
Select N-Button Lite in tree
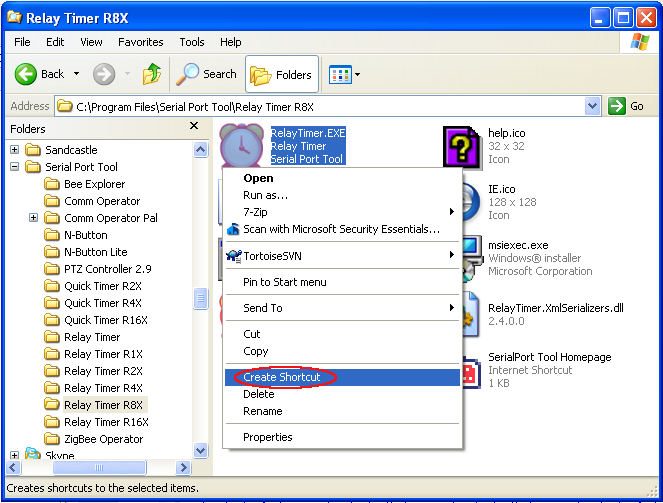(96, 252)
